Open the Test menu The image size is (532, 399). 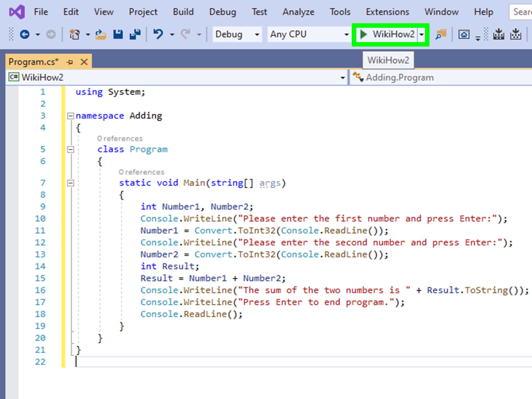coord(259,12)
